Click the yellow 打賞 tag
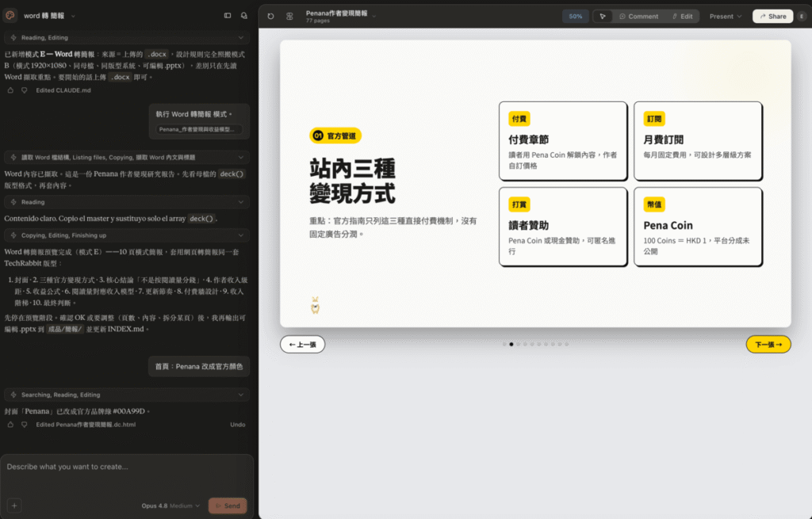This screenshot has height=519, width=812. pyautogui.click(x=519, y=204)
